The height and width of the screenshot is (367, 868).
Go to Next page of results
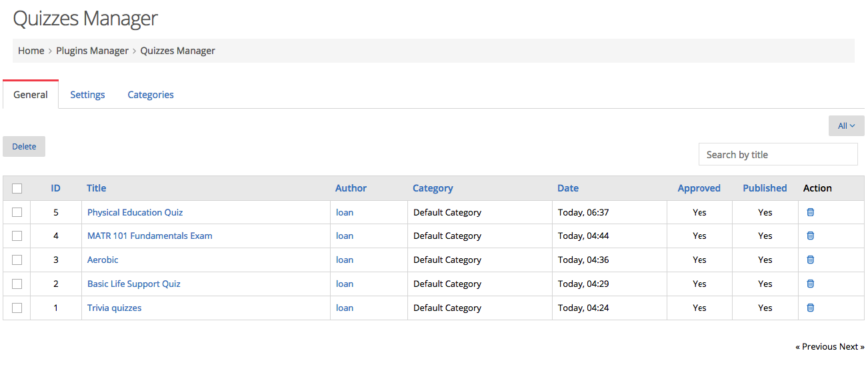coord(851,346)
